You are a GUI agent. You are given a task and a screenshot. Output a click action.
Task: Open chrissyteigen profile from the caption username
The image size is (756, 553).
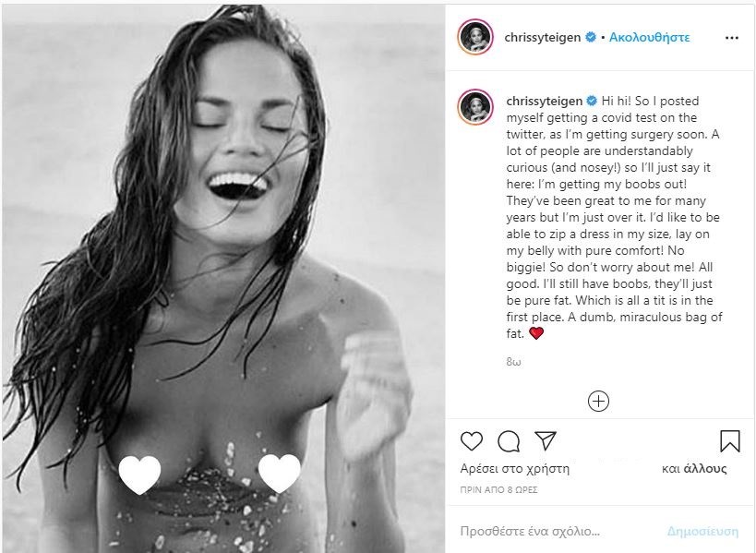point(543,100)
